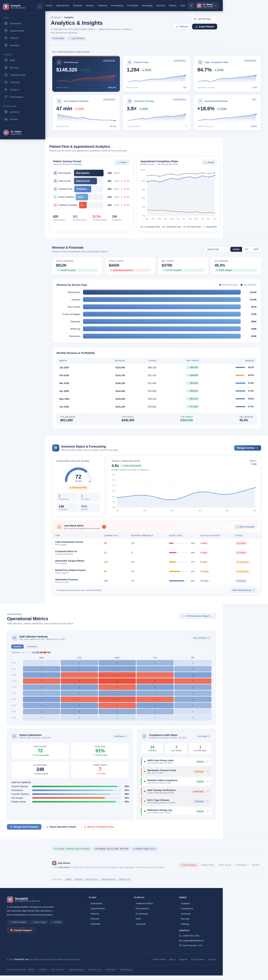The width and height of the screenshot is (268, 980).
Task: Toggle the Live Data chip
Action: pyautogui.click(x=58, y=39)
